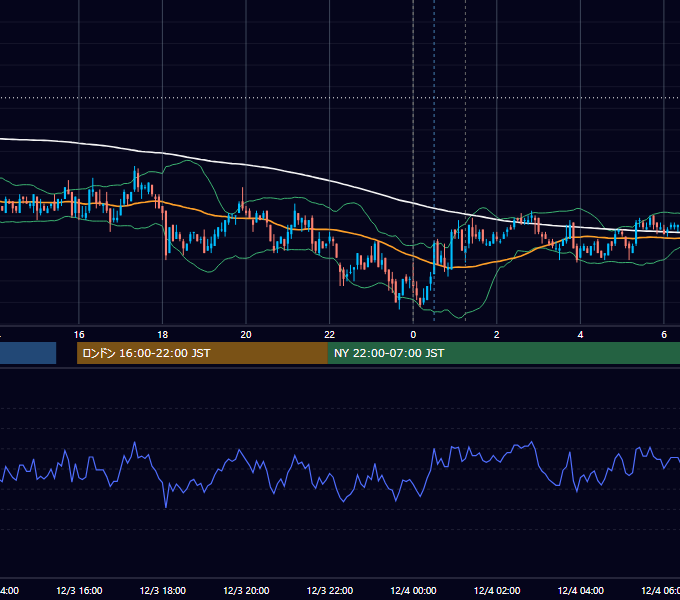The image size is (680, 600).
Task: Click the 12/4 02:00 time axis label
Action: [x=497, y=590]
